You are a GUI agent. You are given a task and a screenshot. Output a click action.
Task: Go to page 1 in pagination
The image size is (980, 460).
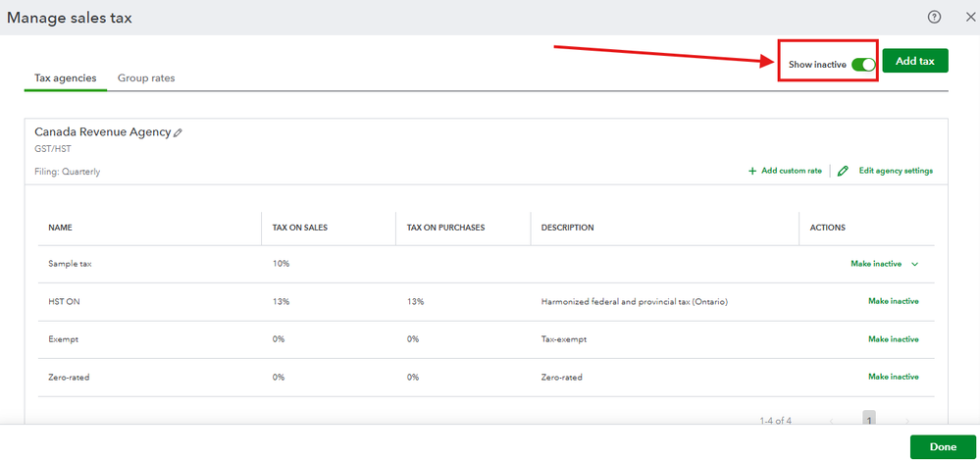(x=869, y=419)
